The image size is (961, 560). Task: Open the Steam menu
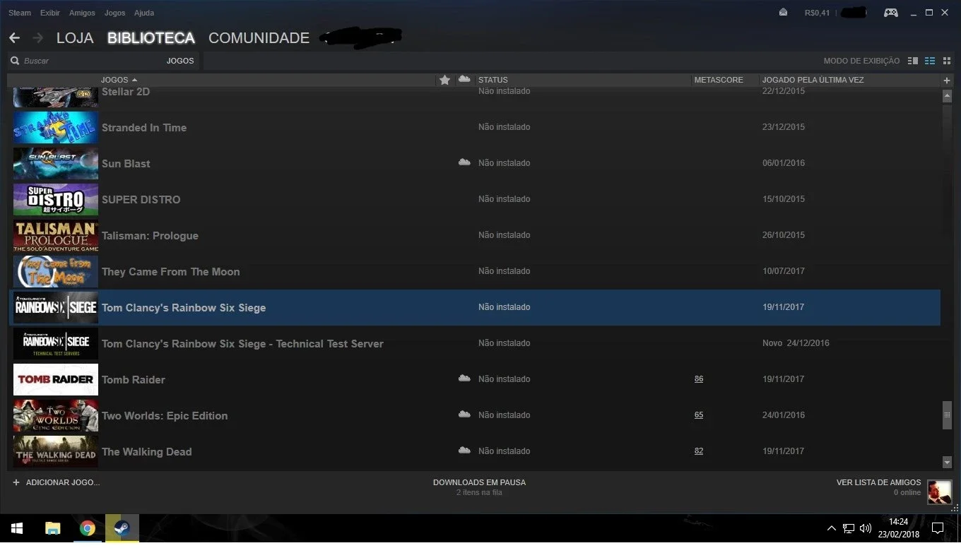(20, 13)
